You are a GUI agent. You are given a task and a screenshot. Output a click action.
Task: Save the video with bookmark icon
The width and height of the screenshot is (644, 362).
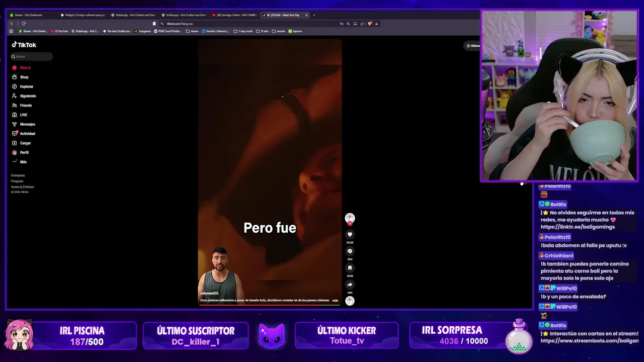(x=350, y=268)
